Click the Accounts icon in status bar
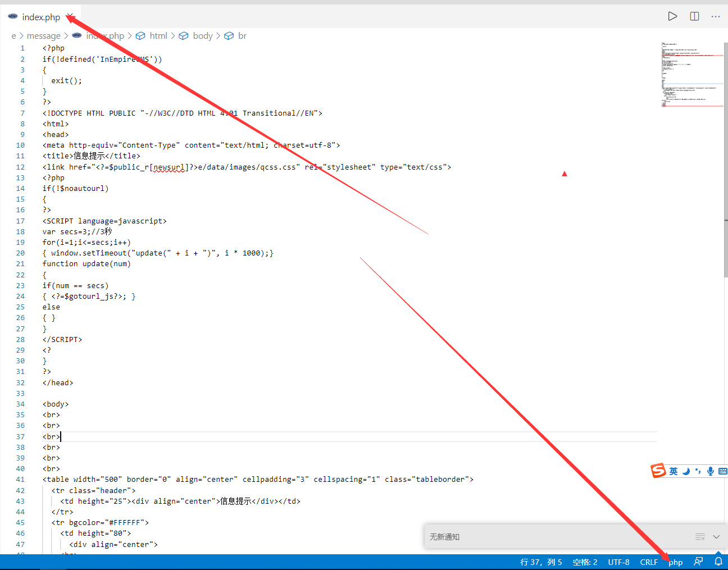 pyautogui.click(x=698, y=562)
